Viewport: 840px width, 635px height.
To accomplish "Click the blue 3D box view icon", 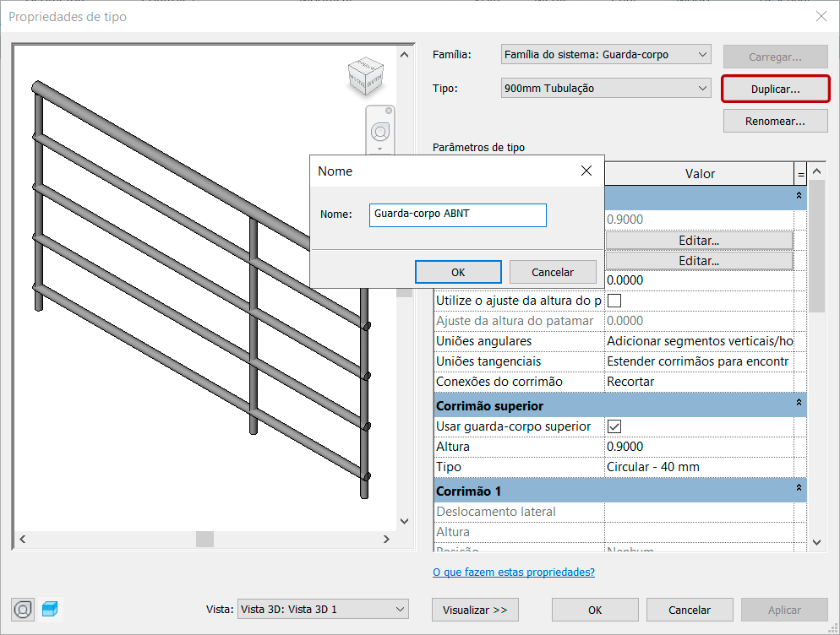I will [50, 609].
